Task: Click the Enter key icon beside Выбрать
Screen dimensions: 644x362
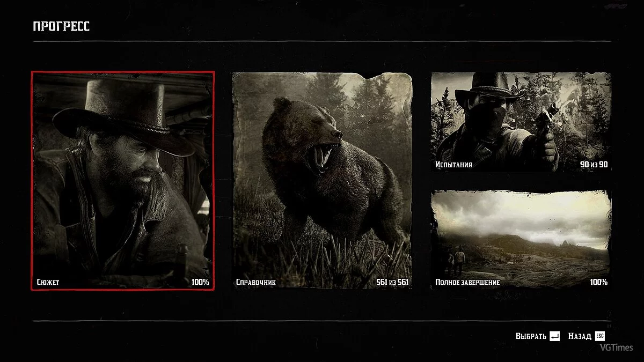Action: click(x=555, y=336)
